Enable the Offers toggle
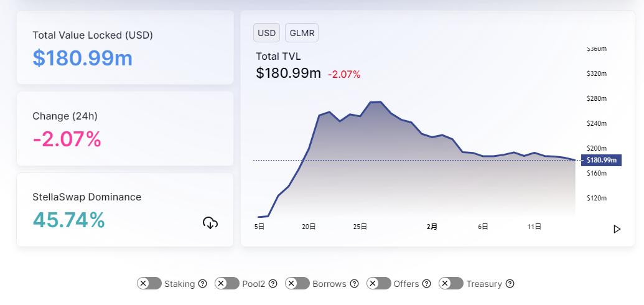This screenshot has width=644, height=305. pos(379,284)
